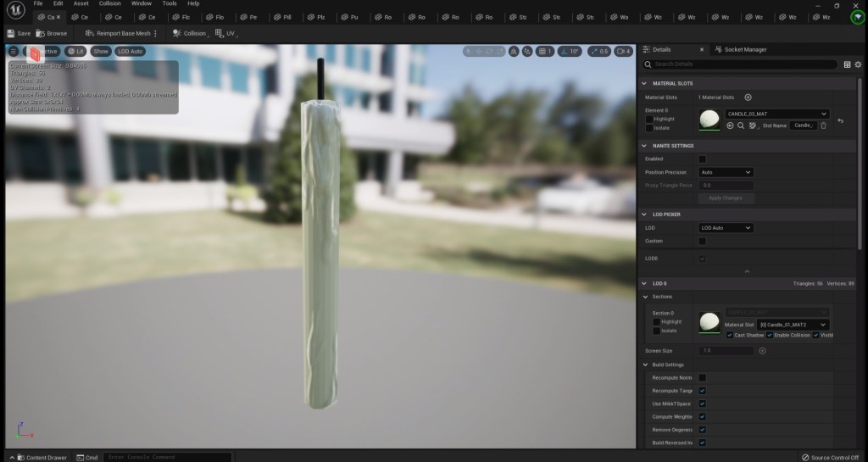Screen dimensions: 868x462
Task: Click the Lit view mode button
Action: (75, 51)
